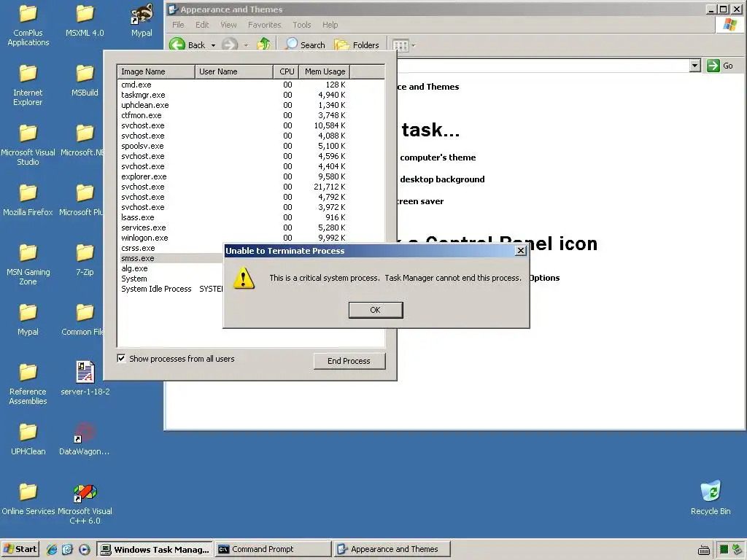This screenshot has width=747, height=560.
Task: Sort processes by Mem Usage column
Action: click(325, 71)
